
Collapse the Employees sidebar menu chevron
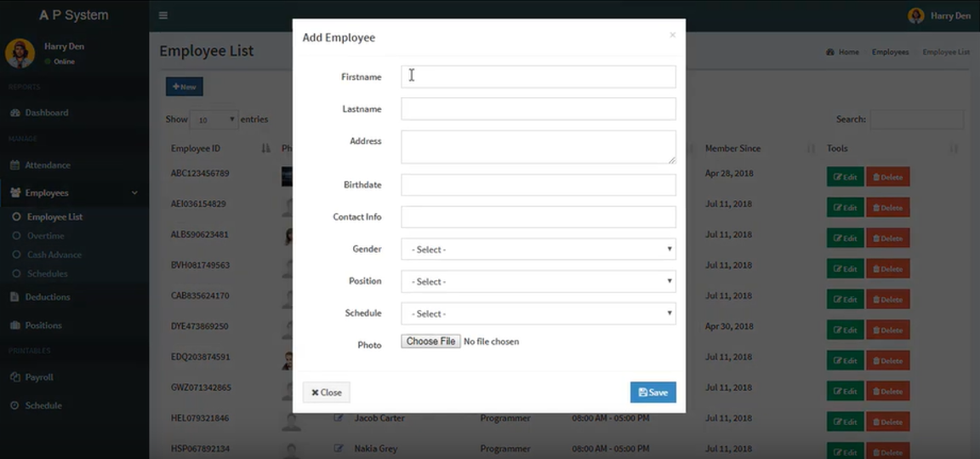coord(134,193)
